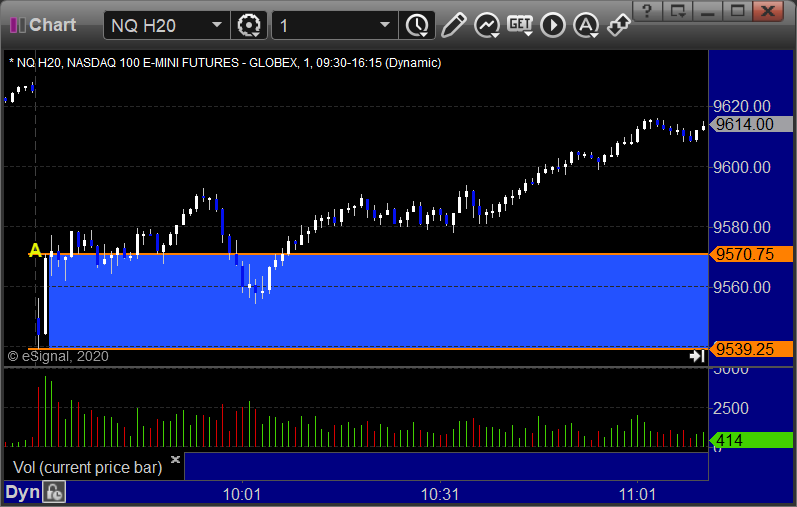Click the 9560.00 price axis label
Screen dimensions: 797x507
[742, 287]
